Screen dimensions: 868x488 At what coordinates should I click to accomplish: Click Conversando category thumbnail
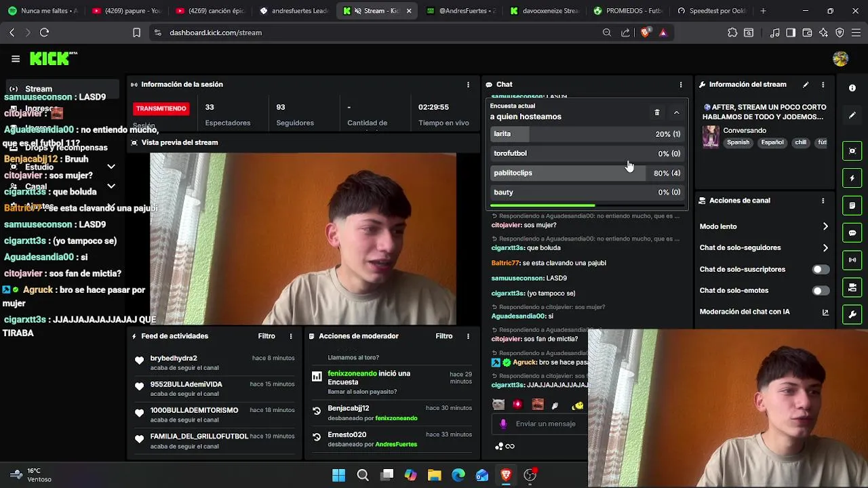point(711,136)
